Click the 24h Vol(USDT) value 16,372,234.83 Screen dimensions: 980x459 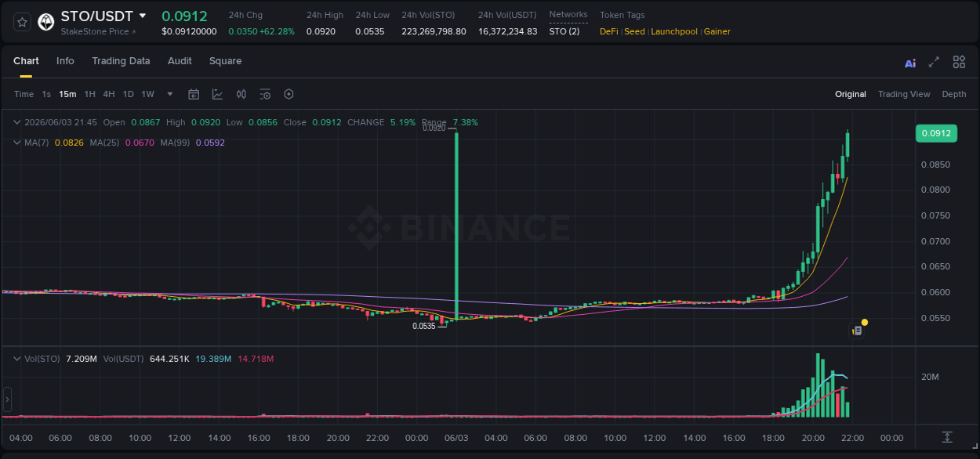coord(508,31)
